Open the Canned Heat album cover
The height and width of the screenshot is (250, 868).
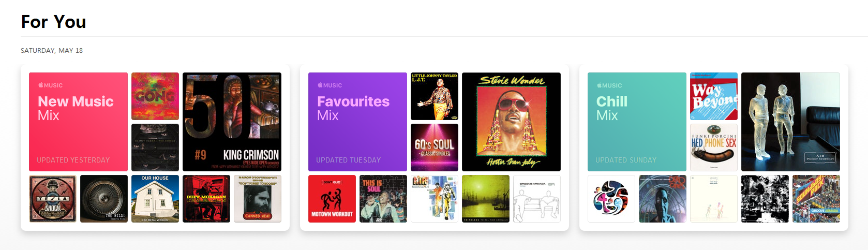[x=258, y=199]
